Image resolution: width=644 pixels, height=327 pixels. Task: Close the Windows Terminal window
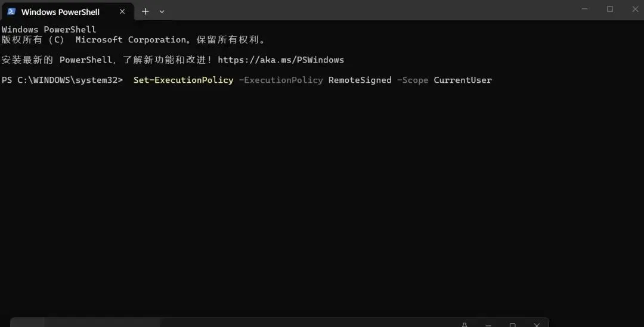point(634,9)
